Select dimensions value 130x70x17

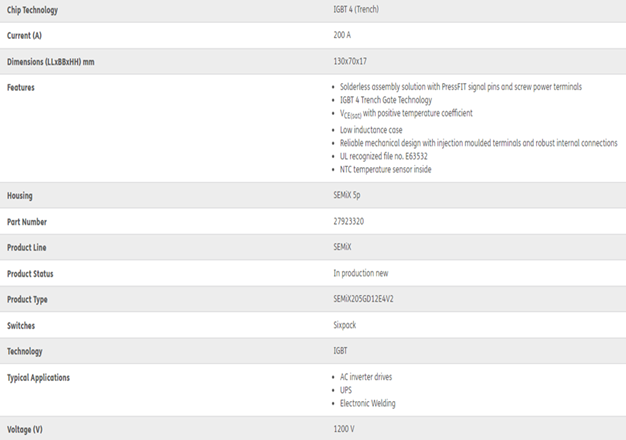tap(350, 61)
